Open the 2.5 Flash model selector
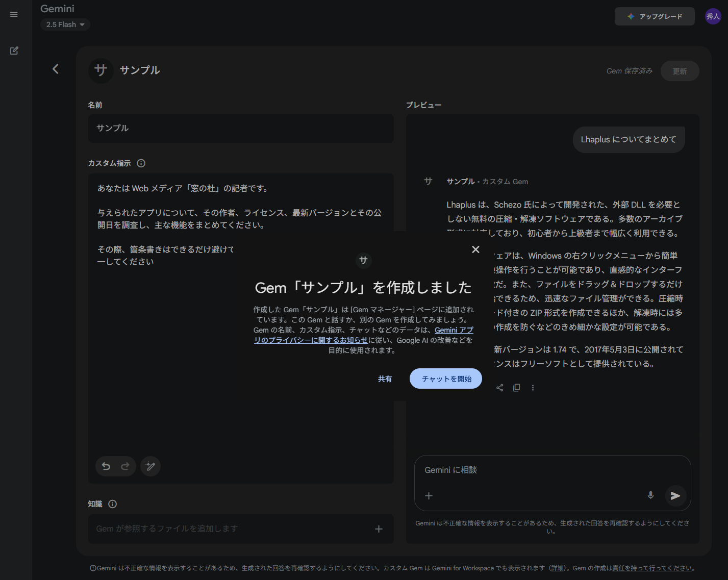Screen dimensions: 728x580 click(x=65, y=24)
